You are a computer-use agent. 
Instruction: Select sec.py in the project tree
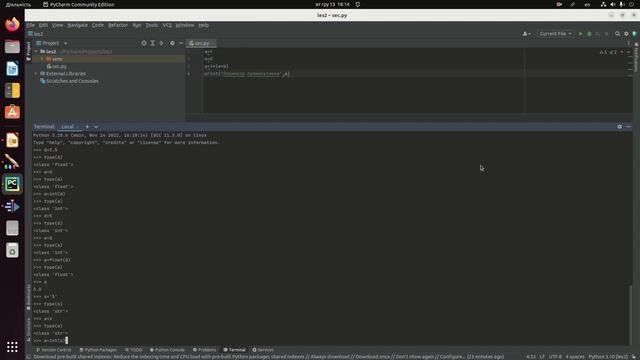(59, 67)
